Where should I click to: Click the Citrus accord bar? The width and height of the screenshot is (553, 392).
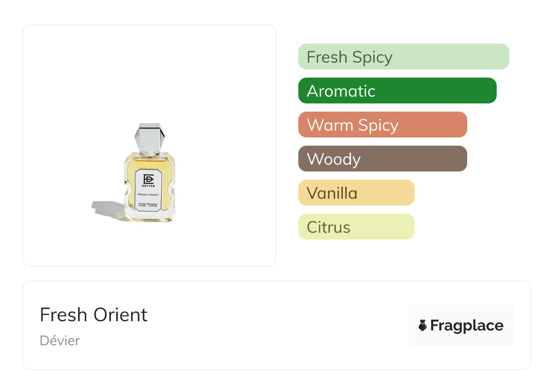[356, 227]
